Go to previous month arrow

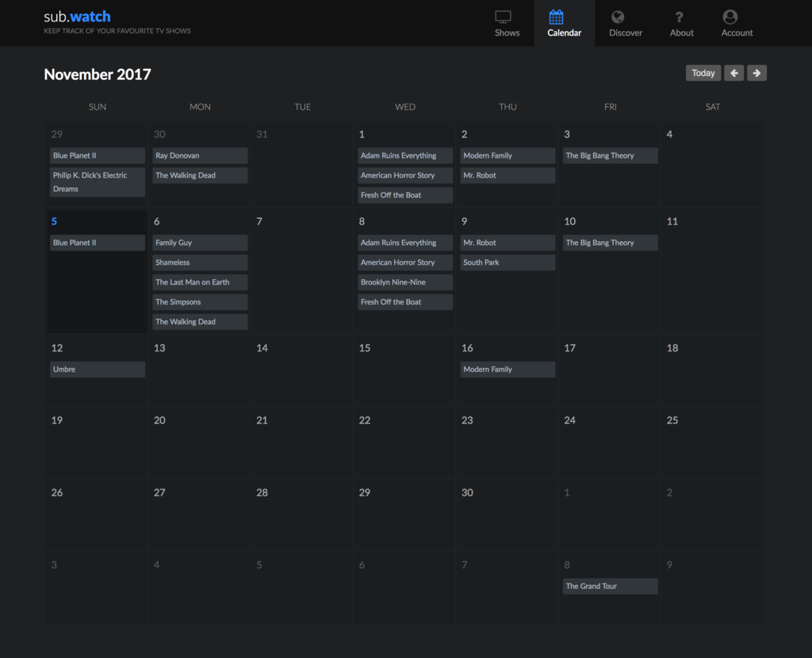point(733,73)
